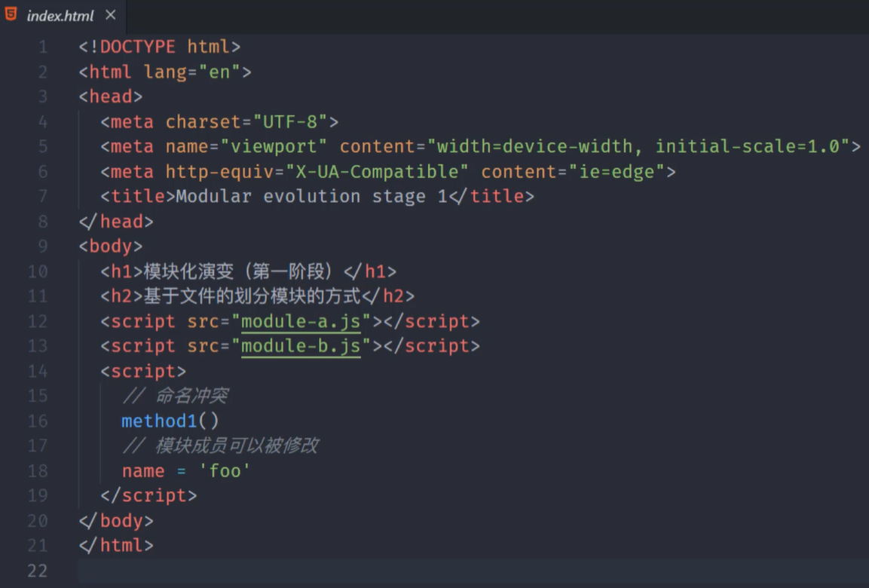
Task: Click the HTML5 file icon on the tab
Action: pyautogui.click(x=11, y=14)
